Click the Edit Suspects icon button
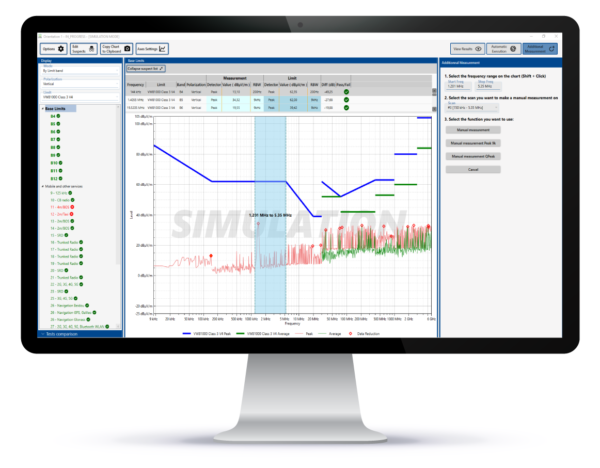 [x=82, y=48]
